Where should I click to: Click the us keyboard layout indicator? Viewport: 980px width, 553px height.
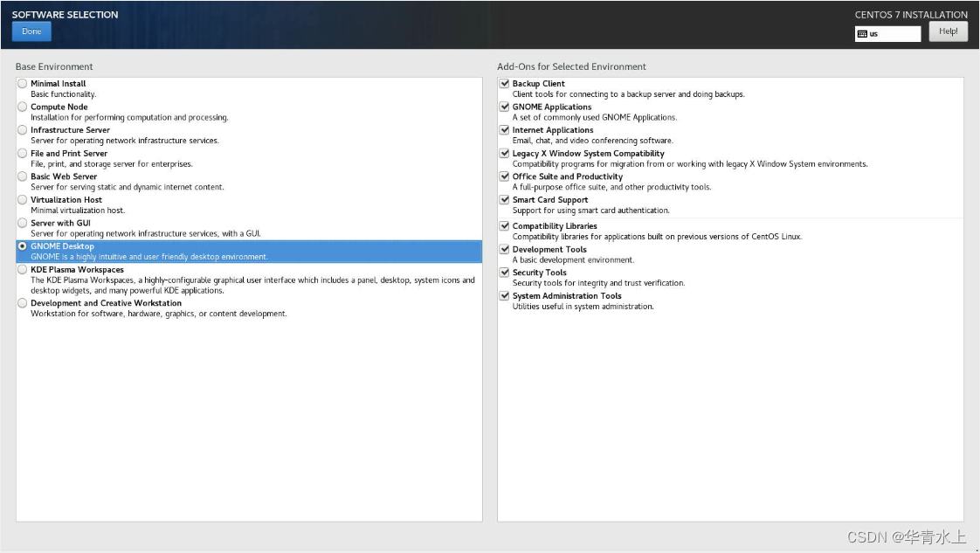[887, 34]
